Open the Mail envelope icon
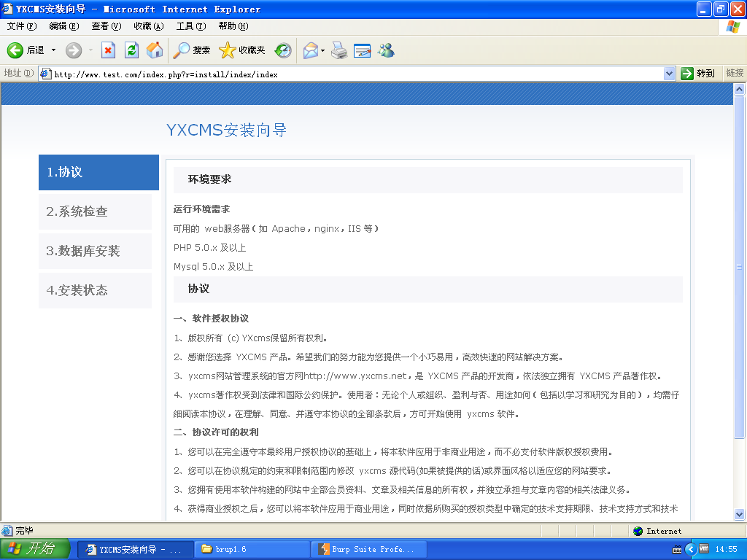 coord(311,50)
